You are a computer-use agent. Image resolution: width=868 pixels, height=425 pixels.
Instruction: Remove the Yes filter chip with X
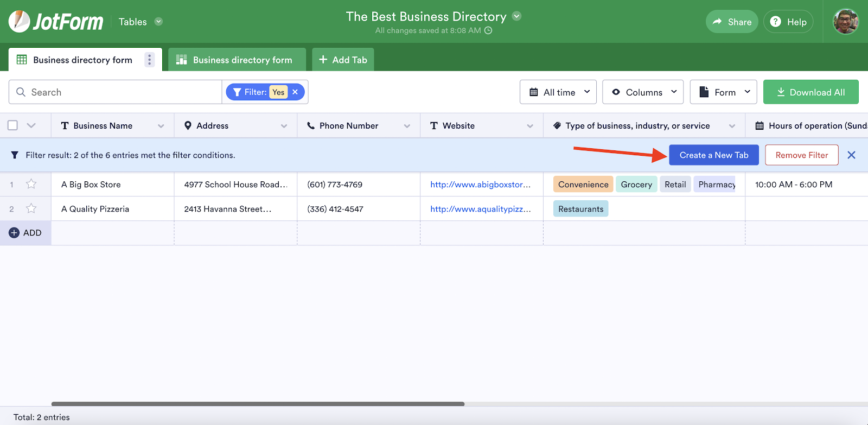(295, 92)
